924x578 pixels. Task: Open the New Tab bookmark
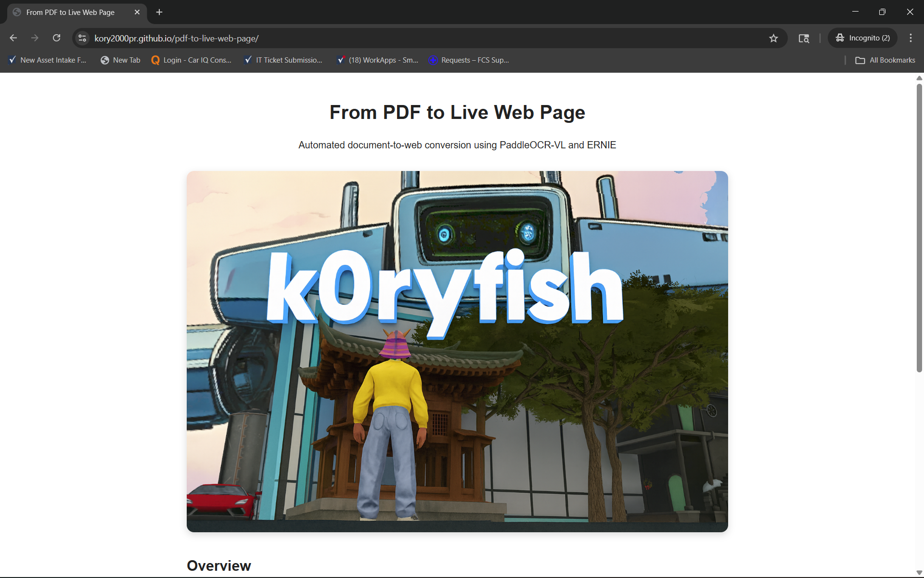120,60
